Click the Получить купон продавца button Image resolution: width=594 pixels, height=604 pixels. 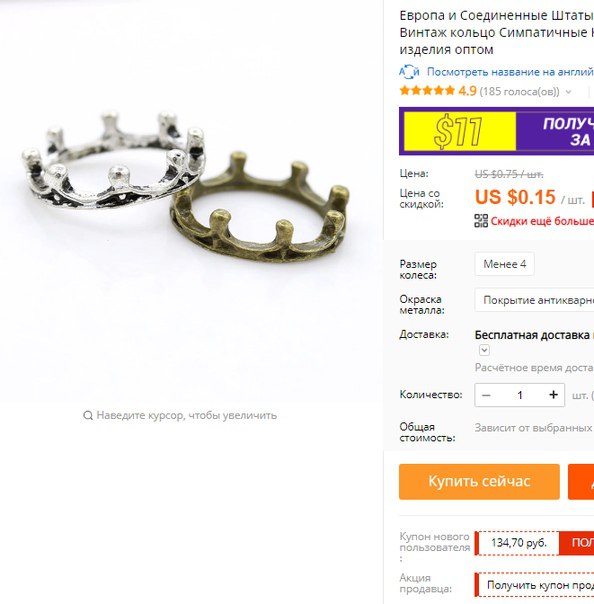click(x=535, y=585)
